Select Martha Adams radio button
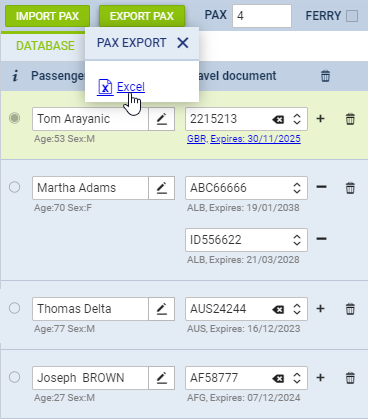Screen dimensions: 368x419 [14, 187]
